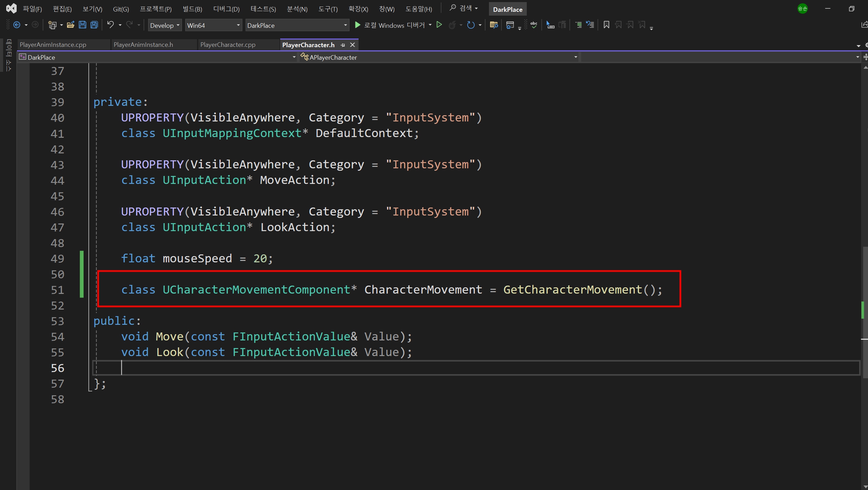Open the 빌드(B) menu
Image resolution: width=868 pixels, height=490 pixels.
pyautogui.click(x=192, y=9)
